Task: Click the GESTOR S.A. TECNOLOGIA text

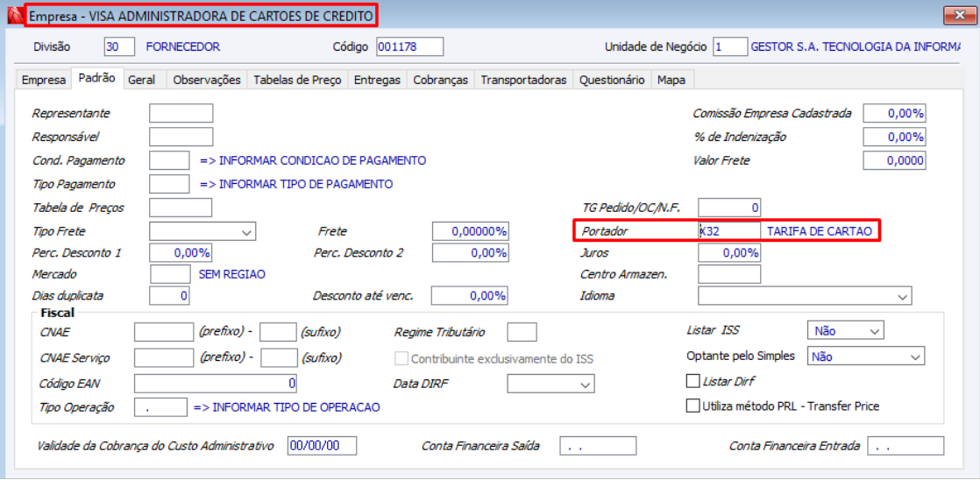Action: coord(856,46)
